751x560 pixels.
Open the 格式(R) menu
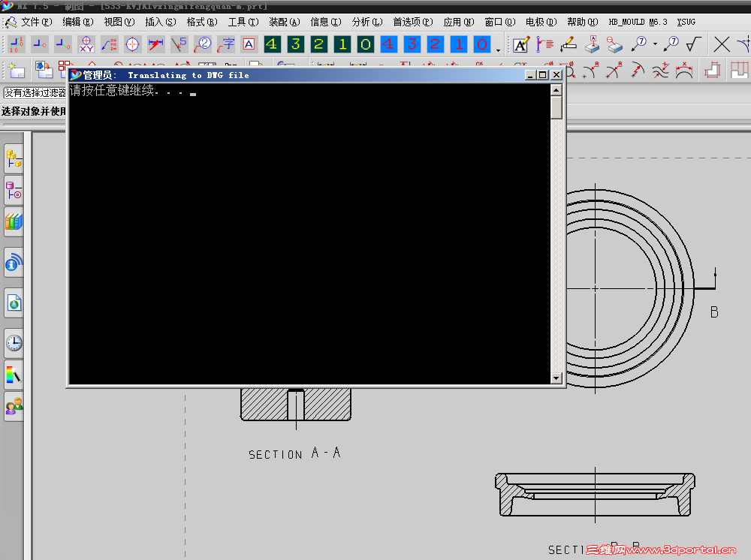tap(201, 22)
